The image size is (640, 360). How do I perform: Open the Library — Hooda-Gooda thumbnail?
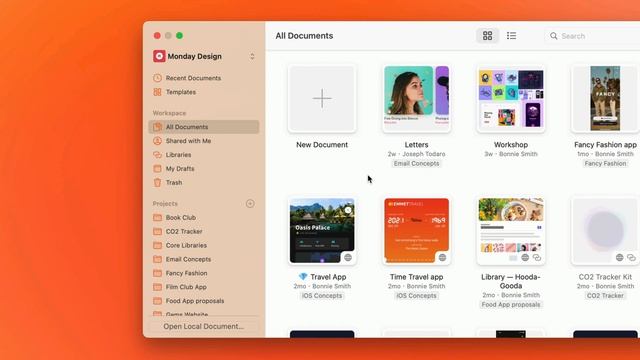(x=511, y=231)
